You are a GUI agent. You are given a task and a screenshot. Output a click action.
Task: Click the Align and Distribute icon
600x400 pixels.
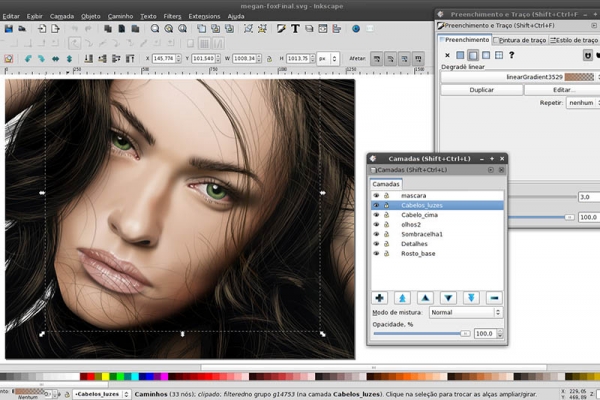(x=336, y=29)
